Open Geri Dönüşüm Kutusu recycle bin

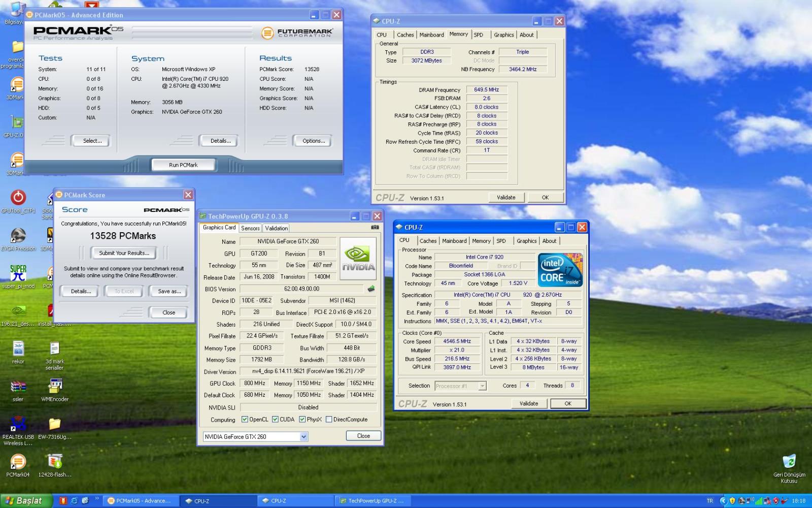[789, 468]
